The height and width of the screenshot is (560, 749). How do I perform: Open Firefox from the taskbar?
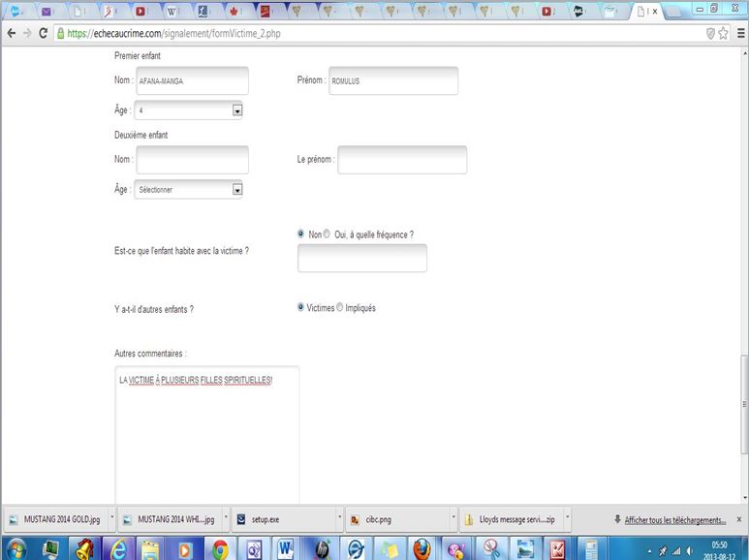coord(421,548)
